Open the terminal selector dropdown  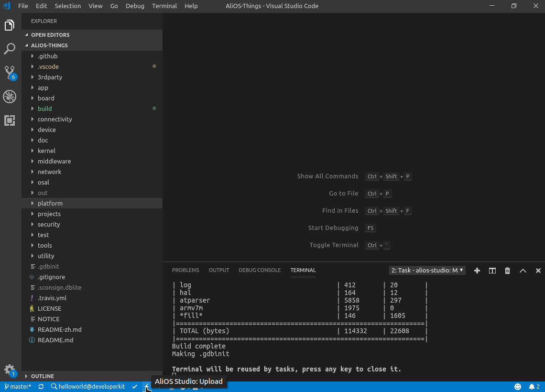click(x=427, y=271)
